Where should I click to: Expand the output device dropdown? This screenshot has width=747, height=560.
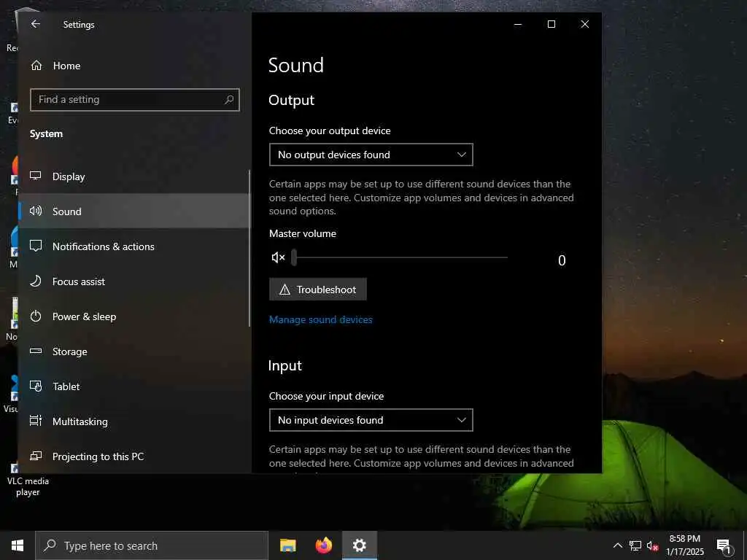coord(371,155)
